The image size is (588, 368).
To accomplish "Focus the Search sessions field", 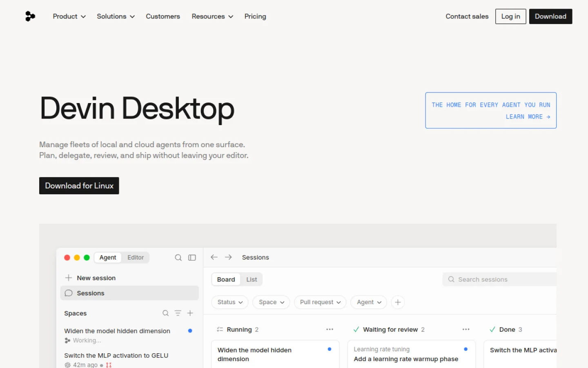I will [500, 280].
